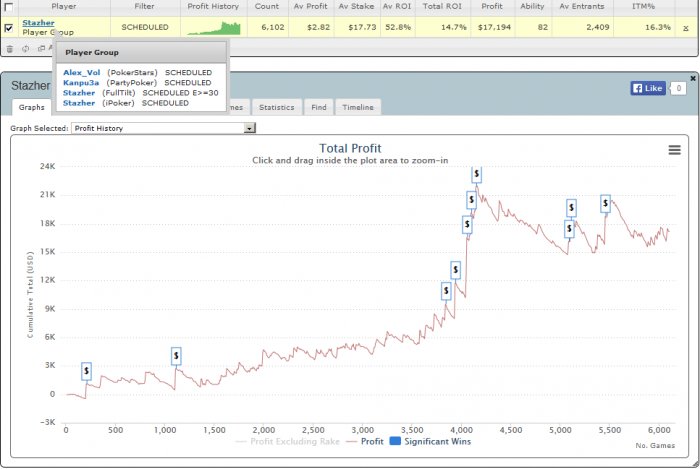Switch to the Statistics tab
700x469 pixels.
277,107
